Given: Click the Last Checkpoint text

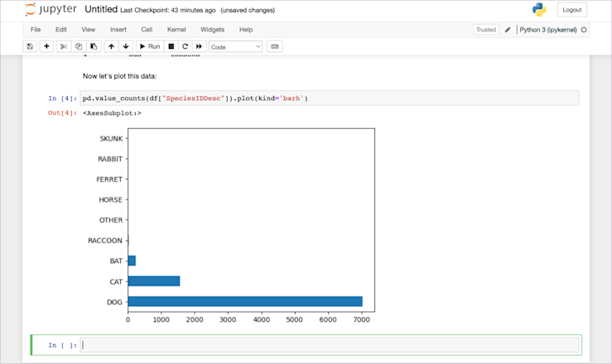Looking at the screenshot, I should point(168,10).
